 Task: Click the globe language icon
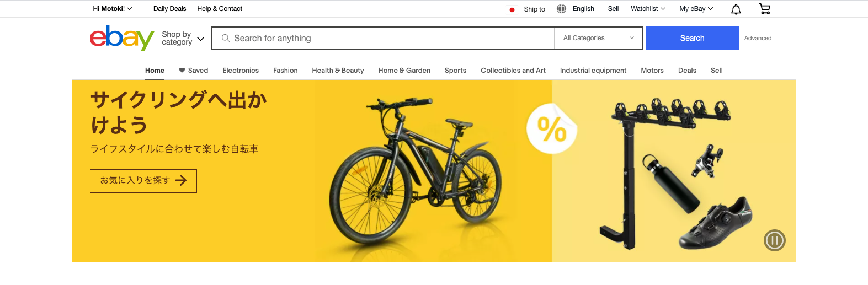pos(561,9)
